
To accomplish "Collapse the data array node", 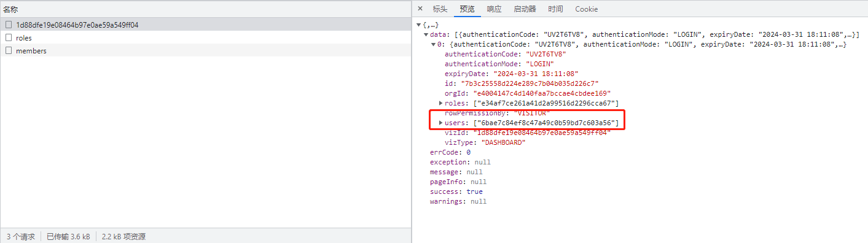I will coord(426,34).
